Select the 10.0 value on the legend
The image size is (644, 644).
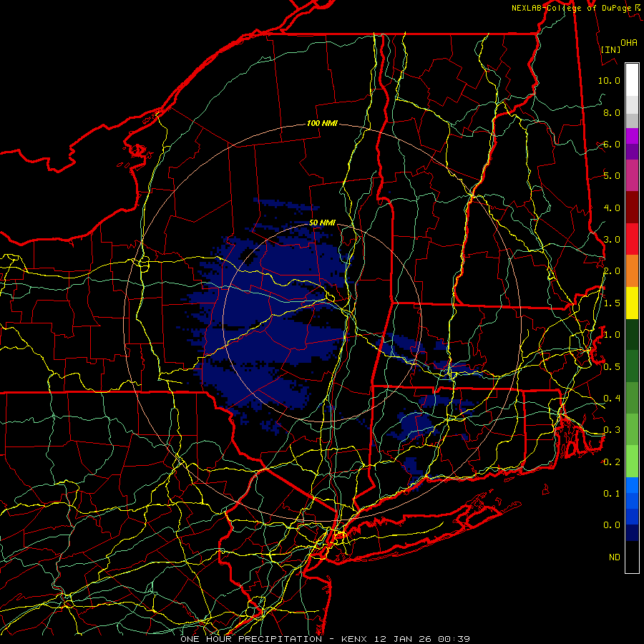point(609,80)
